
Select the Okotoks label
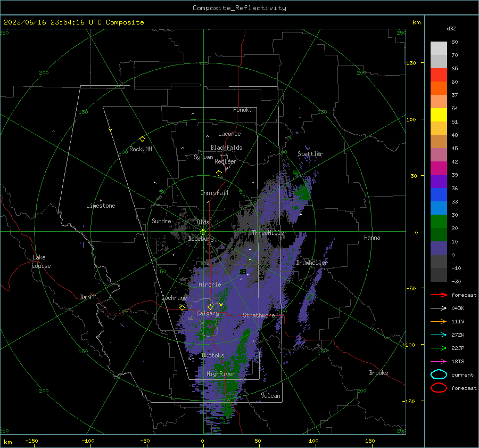(213, 355)
